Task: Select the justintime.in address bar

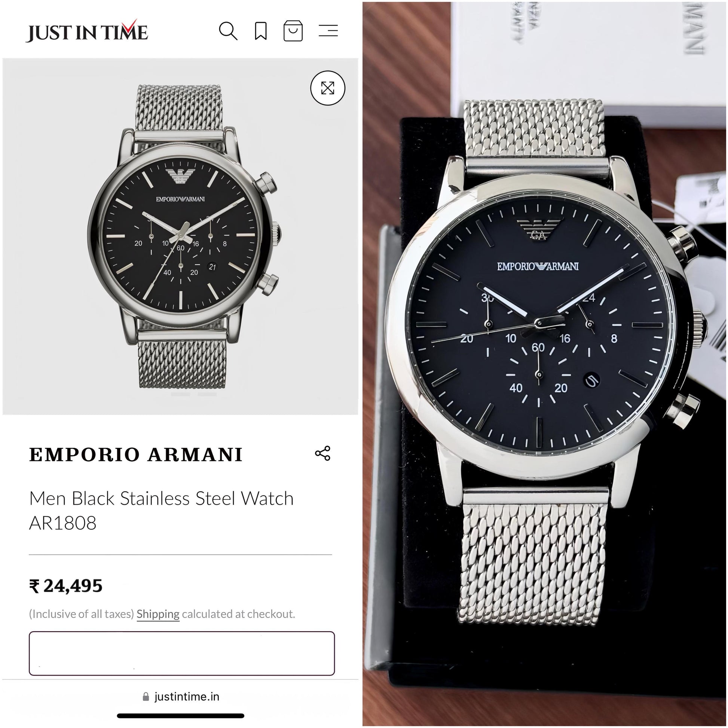Action: [x=181, y=697]
